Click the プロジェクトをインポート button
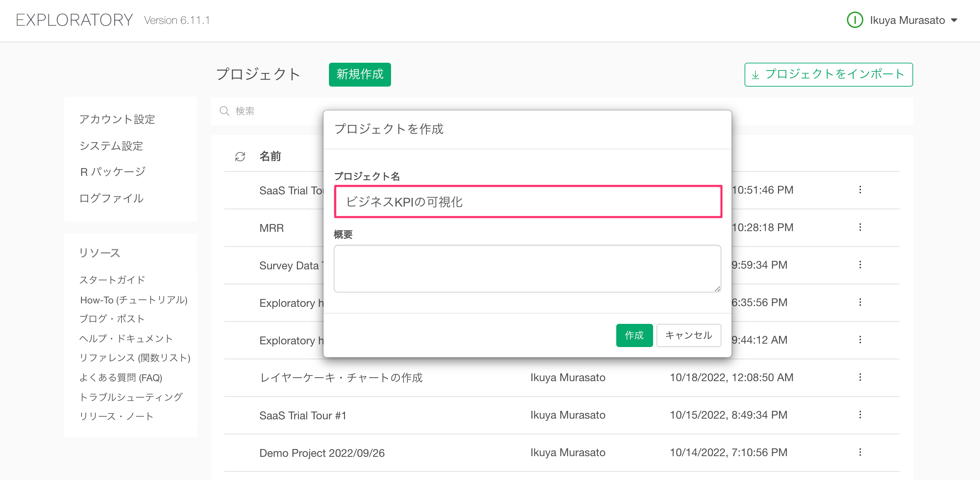980x480 pixels. point(828,75)
